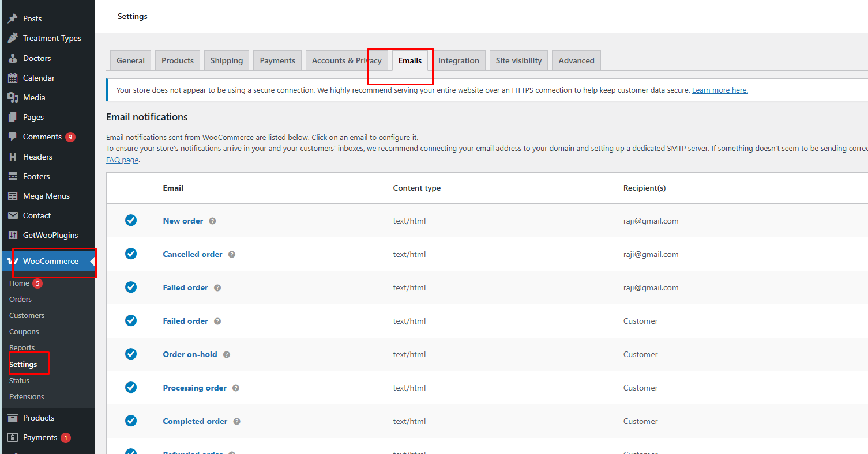
Task: Click the Posts pin icon
Action: (13, 18)
